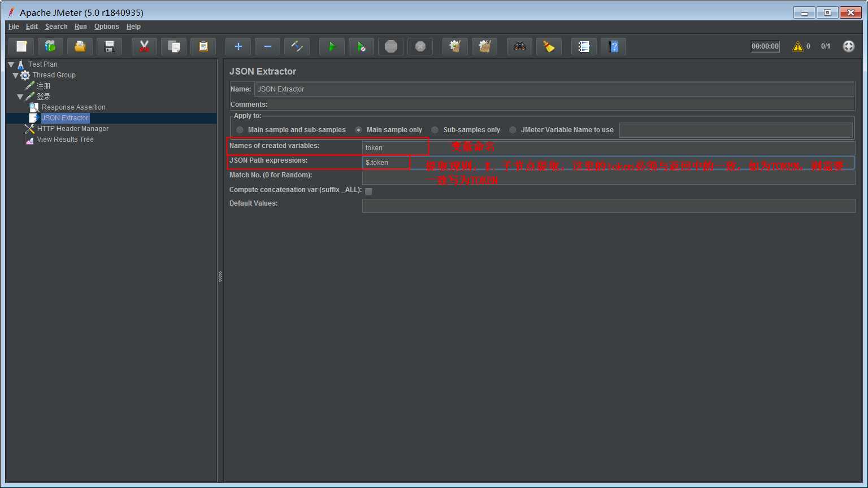Open the Edit menu
This screenshot has width=868, height=488.
coord(32,27)
